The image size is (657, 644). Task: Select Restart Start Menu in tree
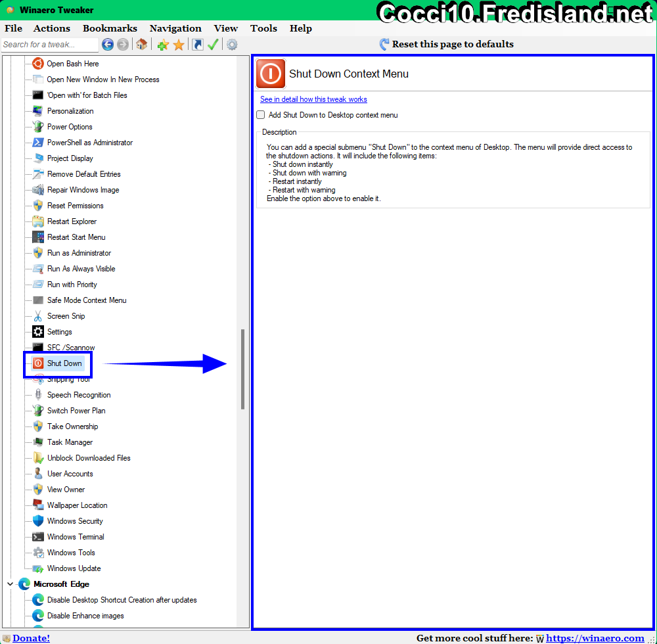(76, 237)
